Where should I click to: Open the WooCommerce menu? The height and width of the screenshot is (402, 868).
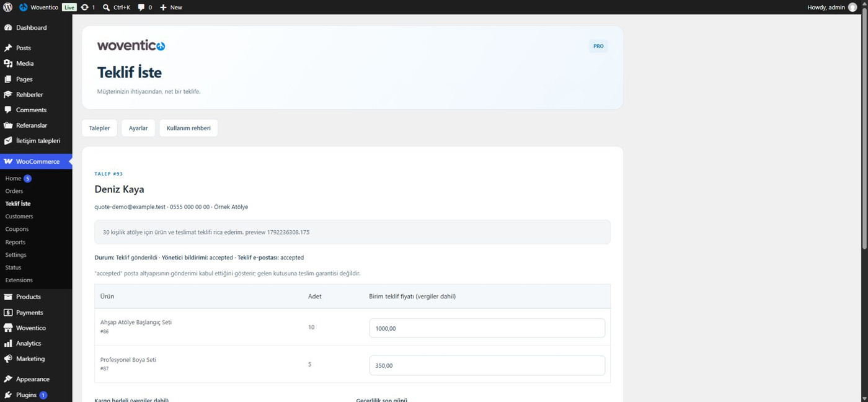[36, 161]
